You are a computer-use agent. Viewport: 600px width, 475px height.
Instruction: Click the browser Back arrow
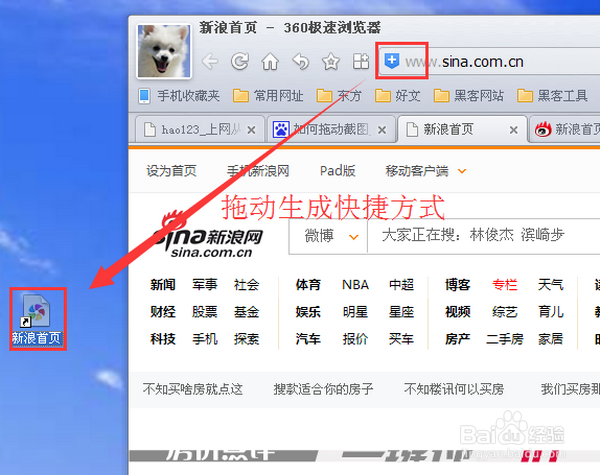(210, 61)
